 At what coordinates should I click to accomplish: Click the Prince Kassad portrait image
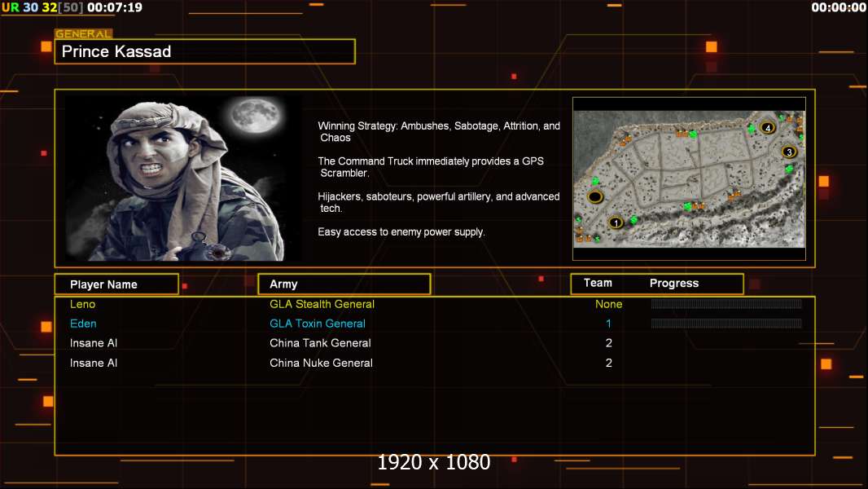pos(182,178)
